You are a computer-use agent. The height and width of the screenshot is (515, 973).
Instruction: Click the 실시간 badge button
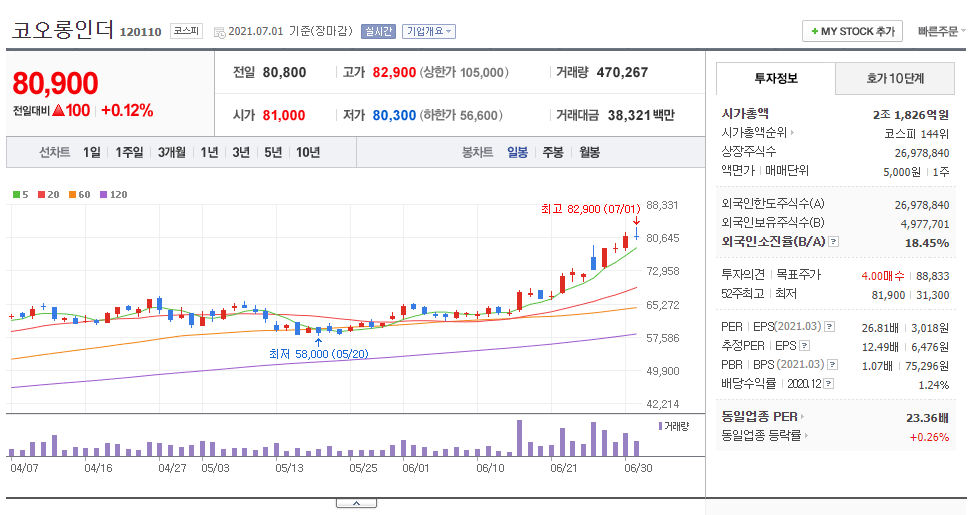click(379, 31)
